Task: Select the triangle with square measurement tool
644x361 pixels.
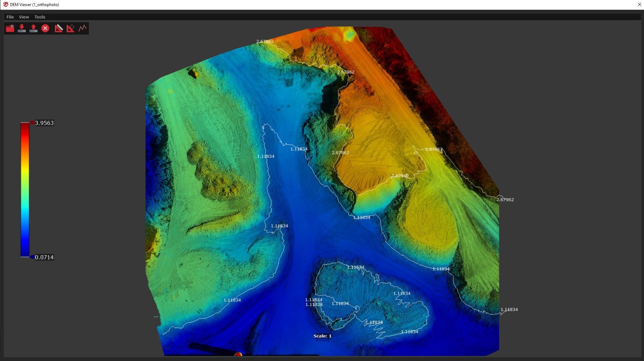Action: [70, 28]
